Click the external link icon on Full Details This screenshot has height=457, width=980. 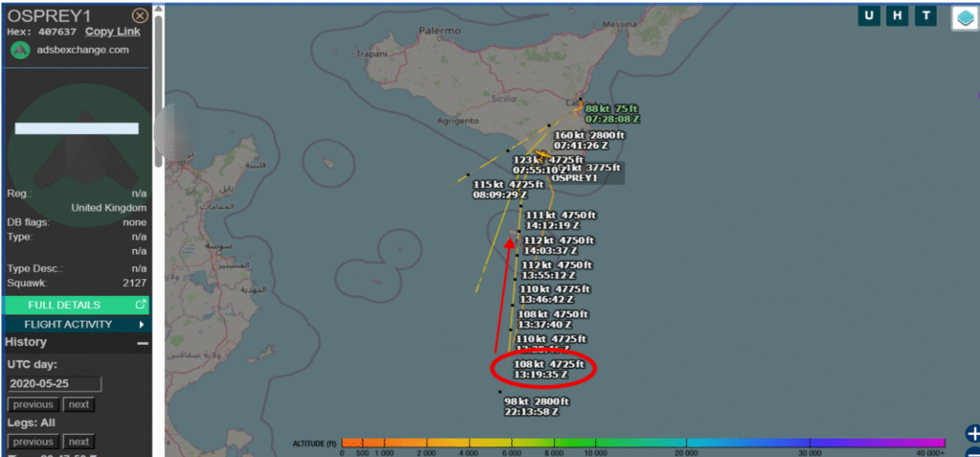point(141,305)
